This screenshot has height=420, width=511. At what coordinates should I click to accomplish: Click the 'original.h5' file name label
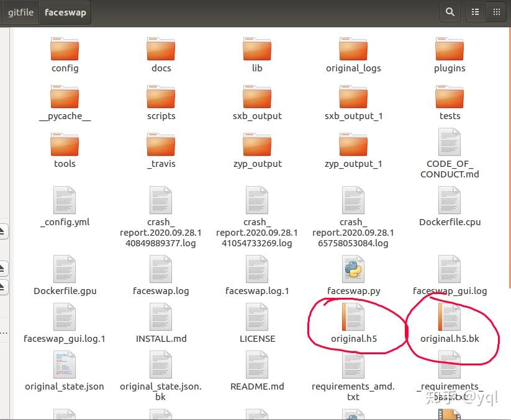coord(354,339)
